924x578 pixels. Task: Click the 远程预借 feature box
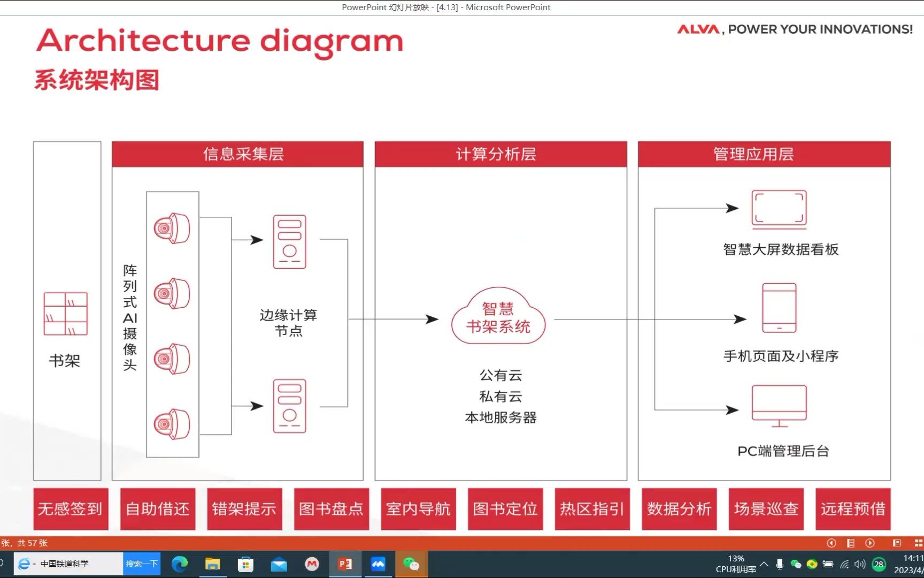pyautogui.click(x=853, y=509)
